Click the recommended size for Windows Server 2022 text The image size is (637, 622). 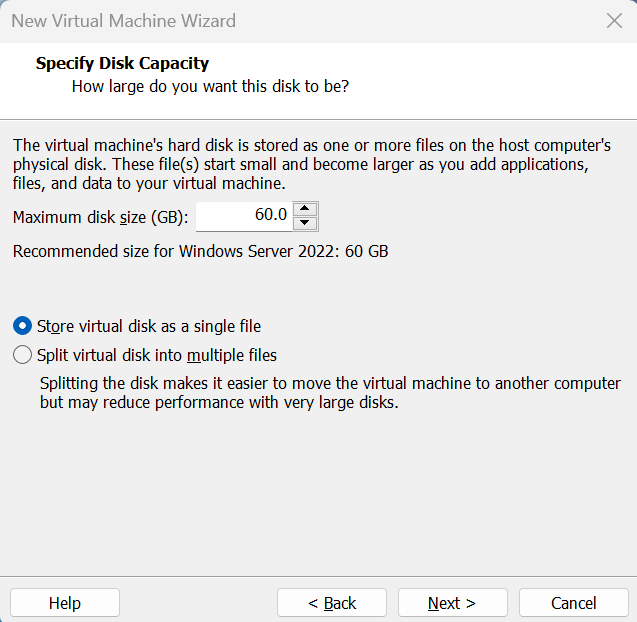(200, 251)
